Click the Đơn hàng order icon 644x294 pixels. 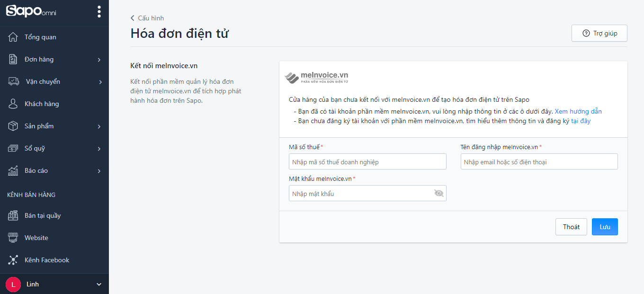13,59
